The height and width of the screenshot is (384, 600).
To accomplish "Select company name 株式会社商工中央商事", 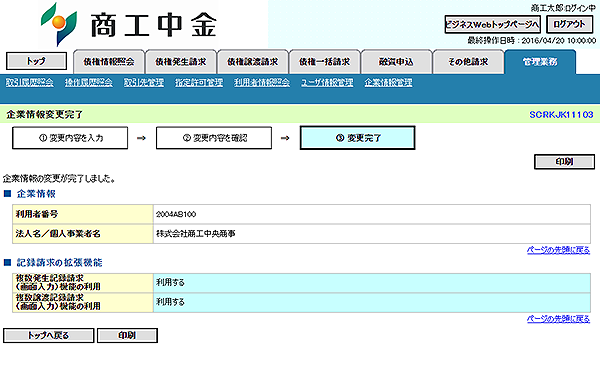I will [x=196, y=234].
